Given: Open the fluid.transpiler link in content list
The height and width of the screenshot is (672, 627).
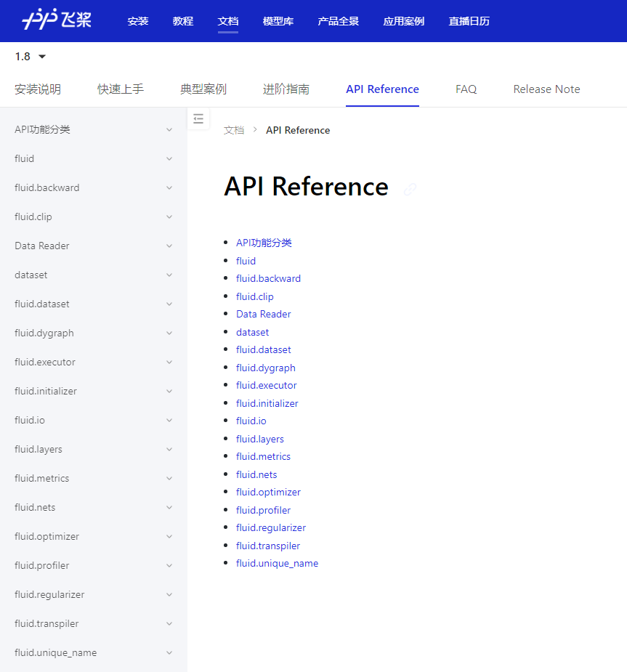Looking at the screenshot, I should point(268,546).
